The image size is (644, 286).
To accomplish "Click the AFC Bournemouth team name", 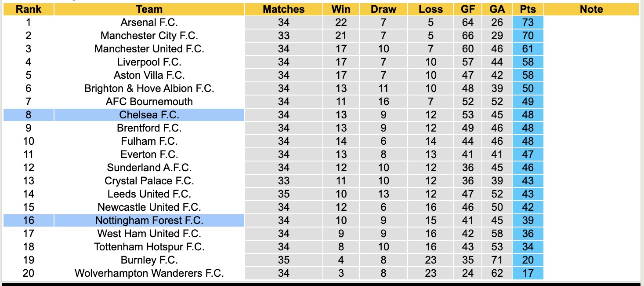I will [149, 102].
